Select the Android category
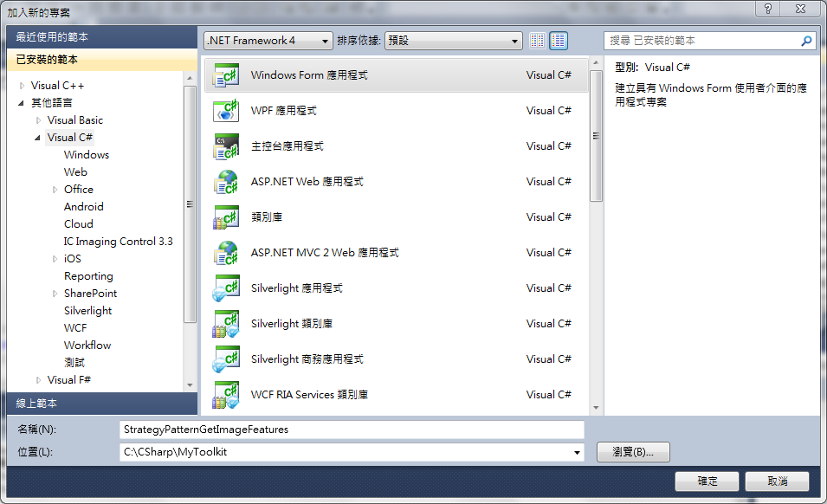Image resolution: width=827 pixels, height=504 pixels. [84, 207]
